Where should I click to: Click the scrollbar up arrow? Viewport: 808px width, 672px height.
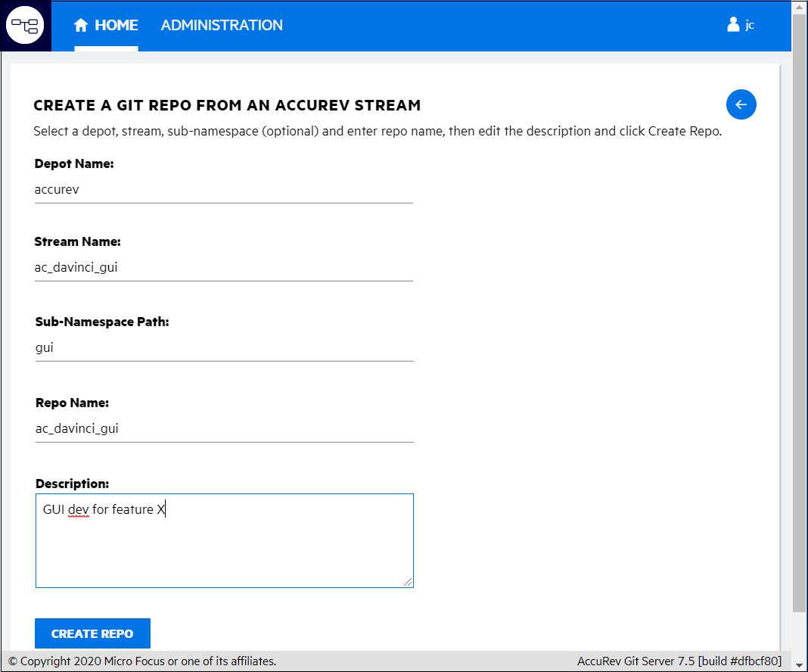click(799, 7)
